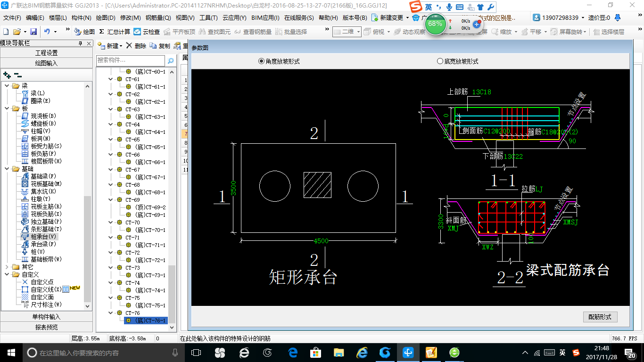Click the search magnifier in component search
The width and height of the screenshot is (644, 362).
click(x=170, y=61)
